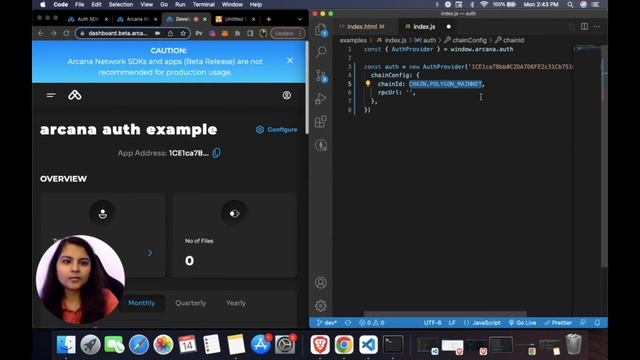
Task: Bookmark the page with the star icon
Action: coord(183,33)
